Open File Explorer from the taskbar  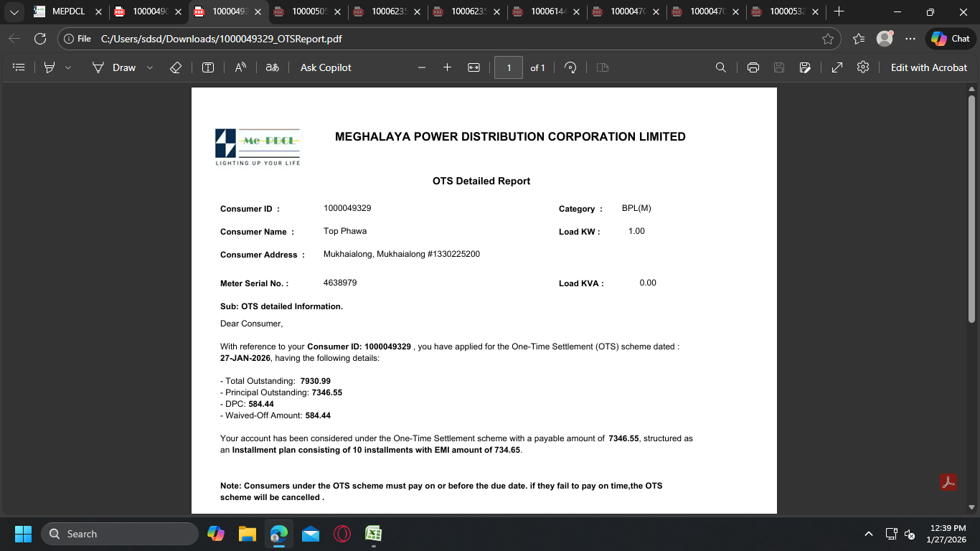[x=247, y=534]
